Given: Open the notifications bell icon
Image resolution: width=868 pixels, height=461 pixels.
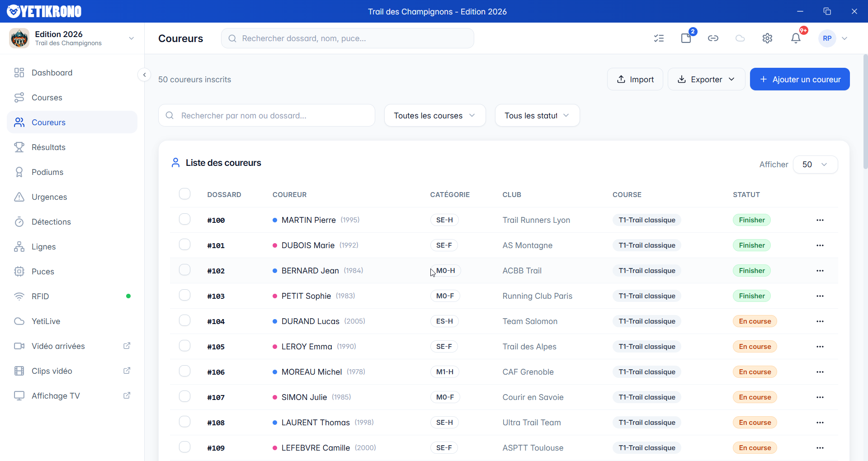Looking at the screenshot, I should click(796, 38).
